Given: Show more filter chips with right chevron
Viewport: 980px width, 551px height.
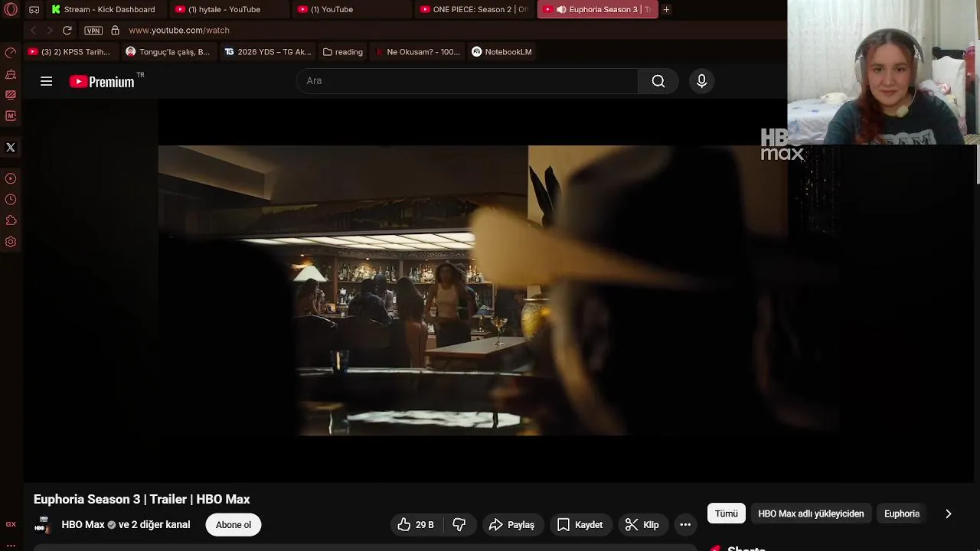Looking at the screenshot, I should point(948,514).
